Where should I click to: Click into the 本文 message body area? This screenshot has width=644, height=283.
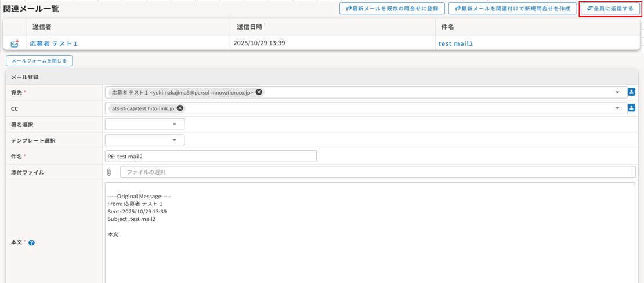(370, 249)
